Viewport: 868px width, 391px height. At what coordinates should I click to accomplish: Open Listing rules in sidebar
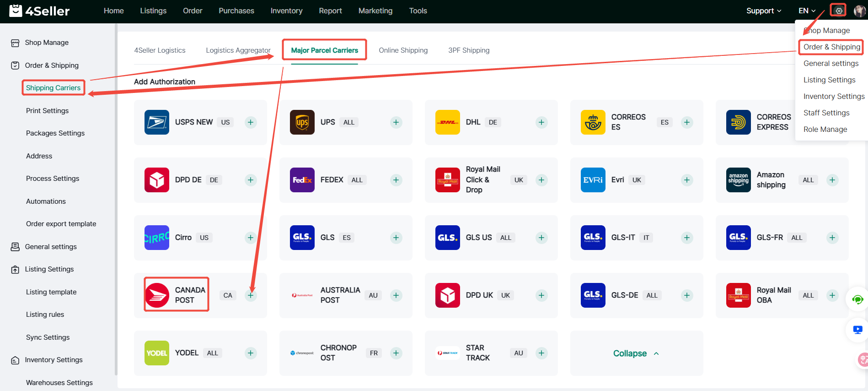(45, 315)
